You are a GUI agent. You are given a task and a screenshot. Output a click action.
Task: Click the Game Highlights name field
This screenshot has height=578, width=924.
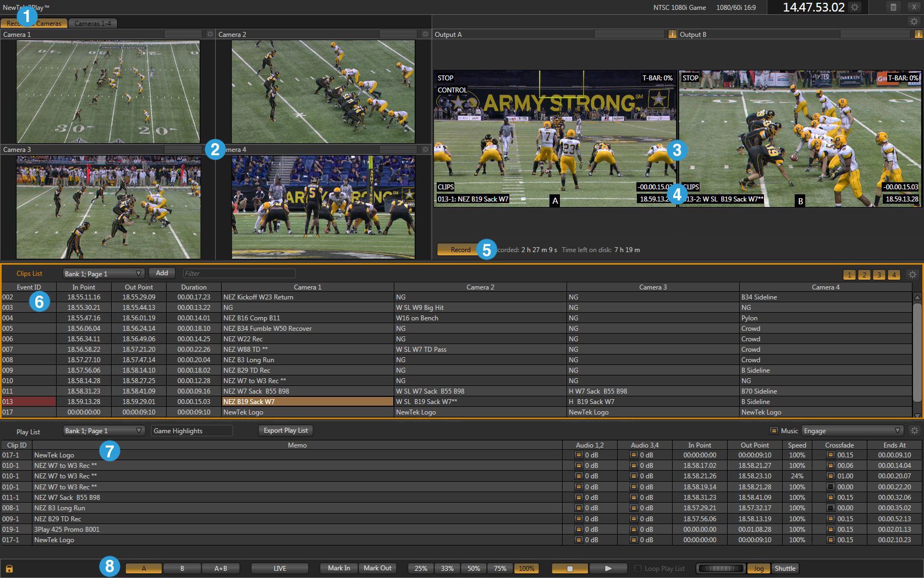pos(192,430)
